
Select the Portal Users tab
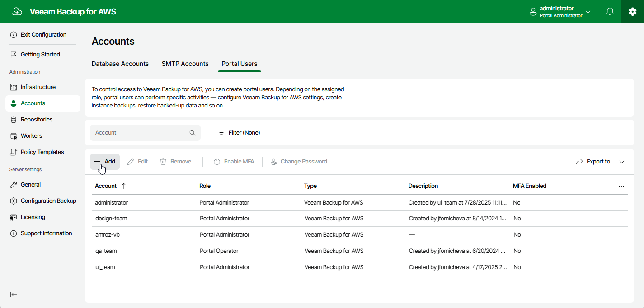pos(240,64)
